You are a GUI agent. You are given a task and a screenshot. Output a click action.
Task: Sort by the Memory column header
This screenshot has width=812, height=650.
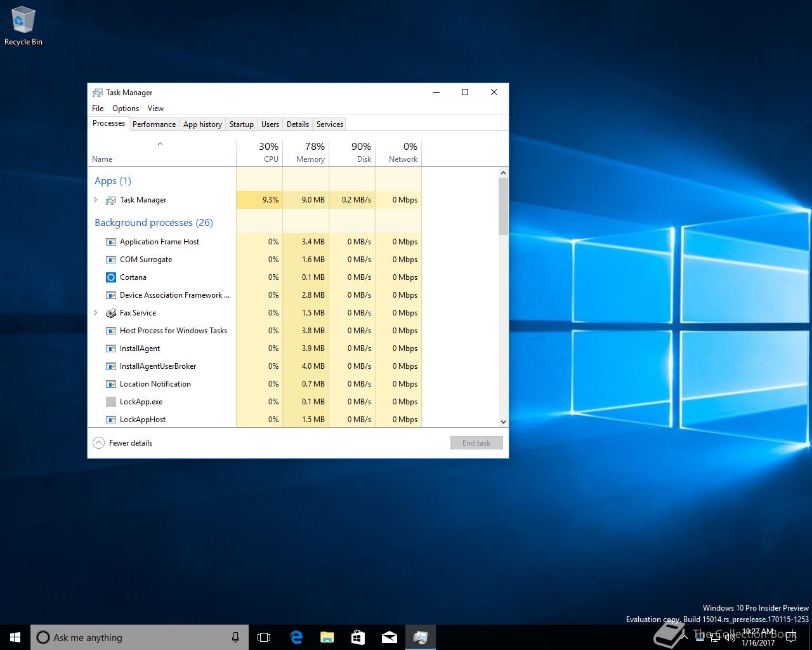(306, 152)
